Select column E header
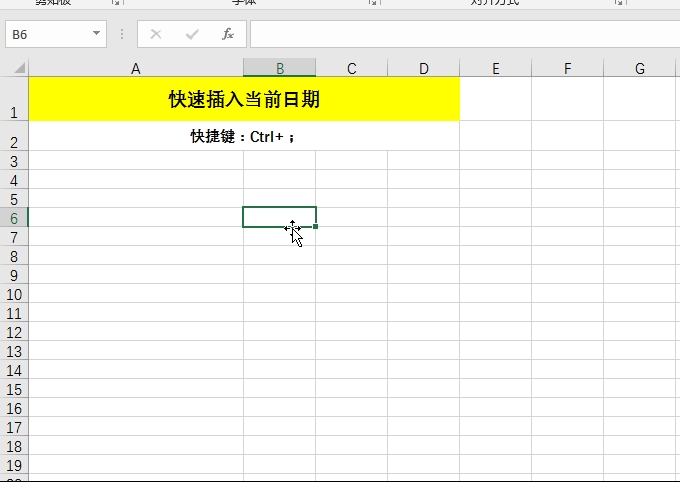 click(x=496, y=68)
